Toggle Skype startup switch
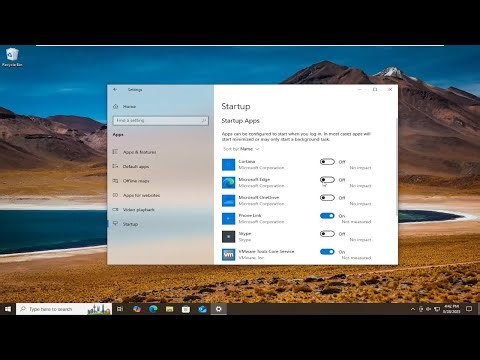 click(x=327, y=234)
